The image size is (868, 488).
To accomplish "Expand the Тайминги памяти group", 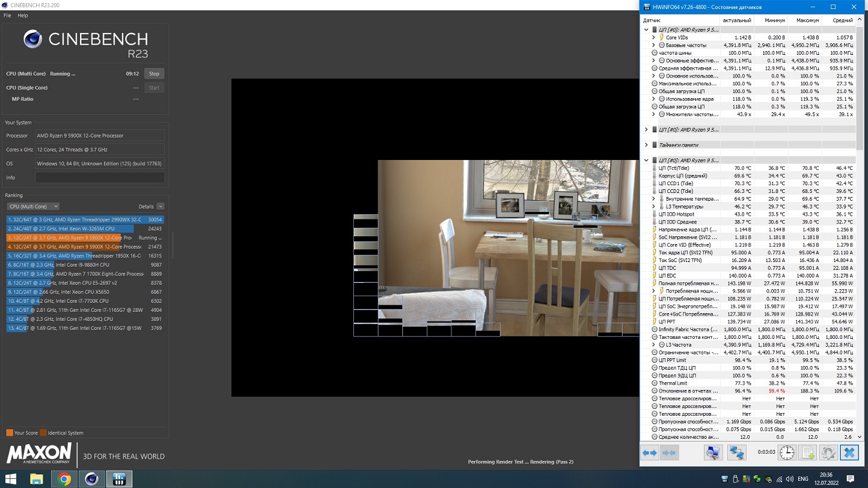I will [646, 145].
